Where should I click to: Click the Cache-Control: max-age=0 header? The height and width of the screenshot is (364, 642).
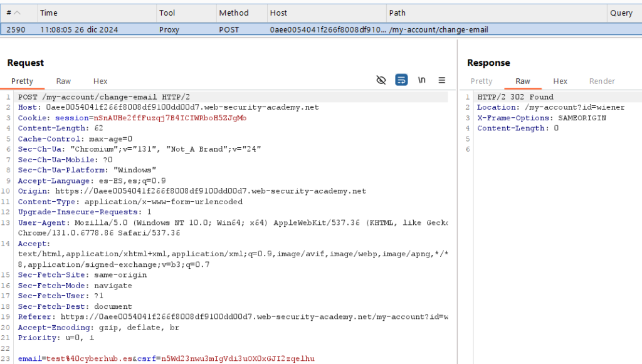pos(75,138)
